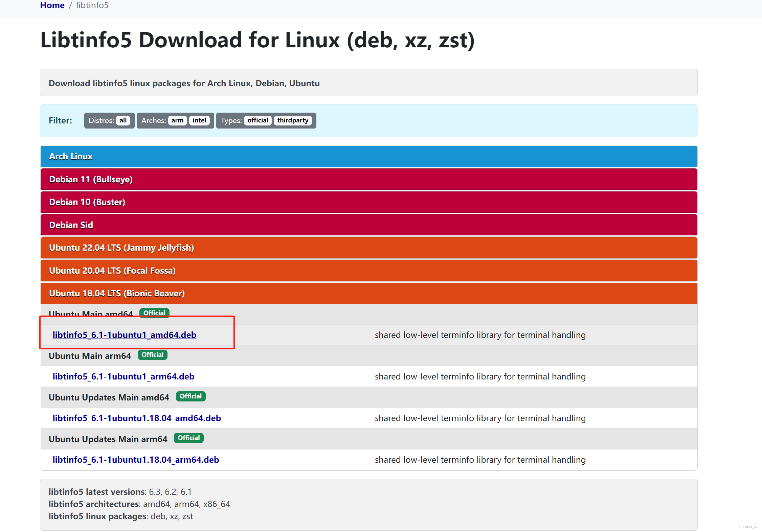
Task: Toggle the 'intel' architecture filter
Action: click(199, 120)
